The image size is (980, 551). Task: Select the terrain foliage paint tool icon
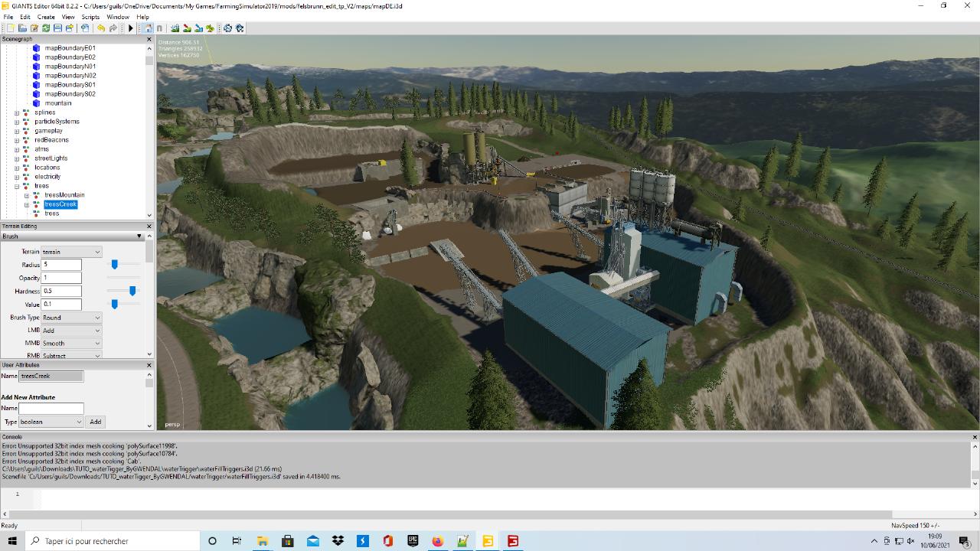point(210,28)
